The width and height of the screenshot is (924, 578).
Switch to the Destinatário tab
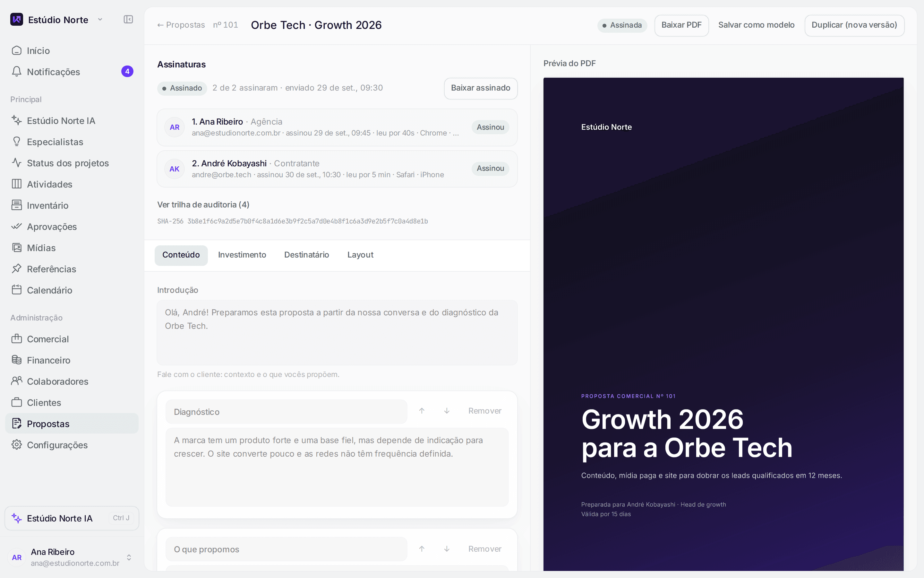point(307,255)
